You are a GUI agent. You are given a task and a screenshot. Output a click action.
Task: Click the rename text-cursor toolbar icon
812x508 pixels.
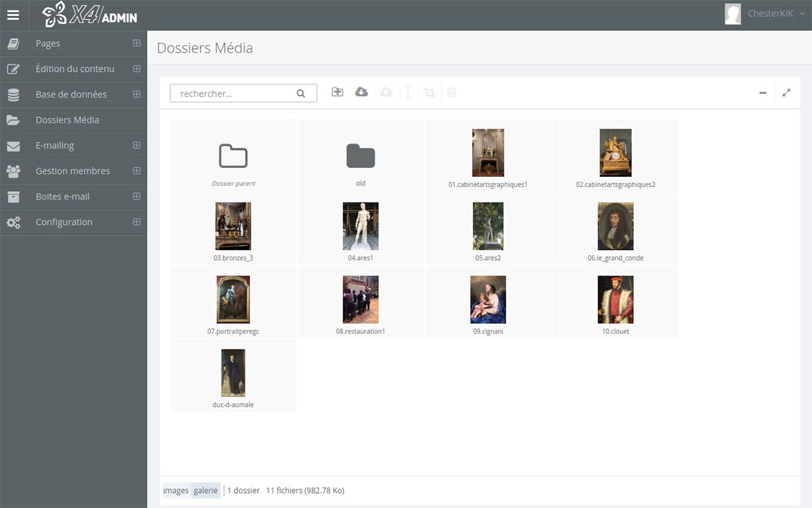pos(408,92)
